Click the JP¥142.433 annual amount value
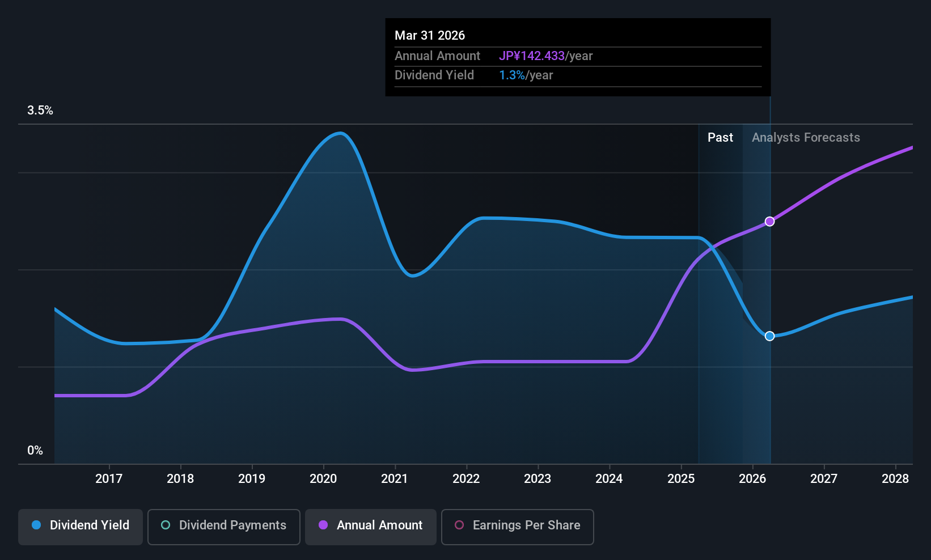Image resolution: width=931 pixels, height=560 pixels. (531, 56)
